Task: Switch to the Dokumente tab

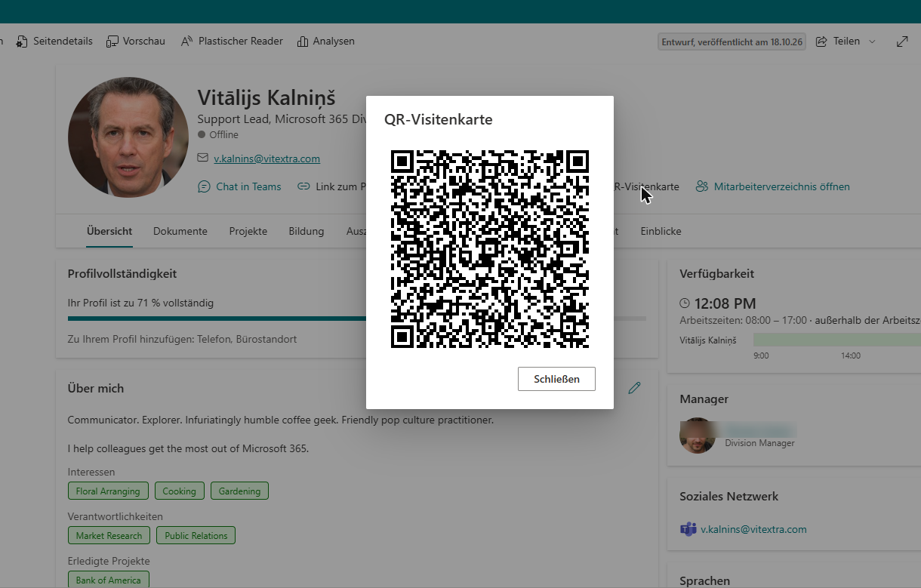Action: point(180,232)
